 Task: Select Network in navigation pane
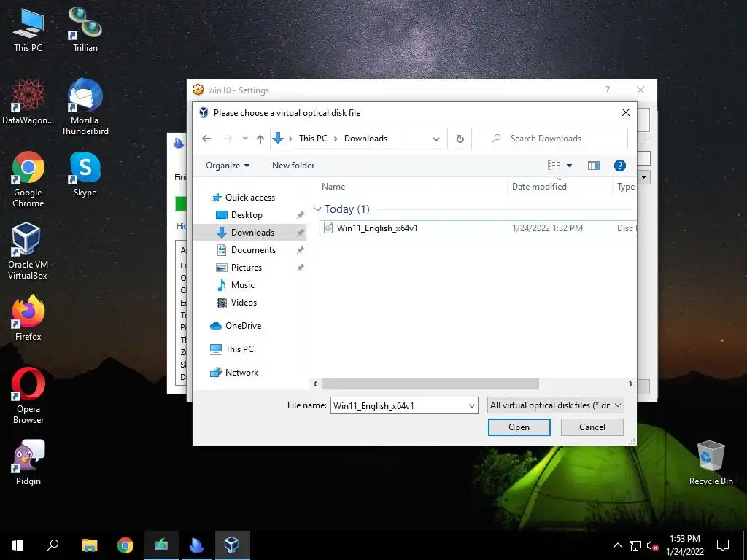click(x=241, y=373)
